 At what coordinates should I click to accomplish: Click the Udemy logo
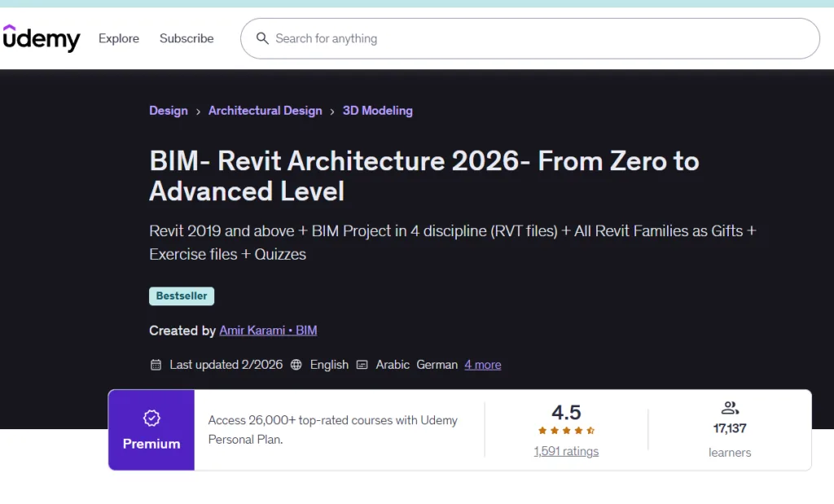(x=42, y=38)
